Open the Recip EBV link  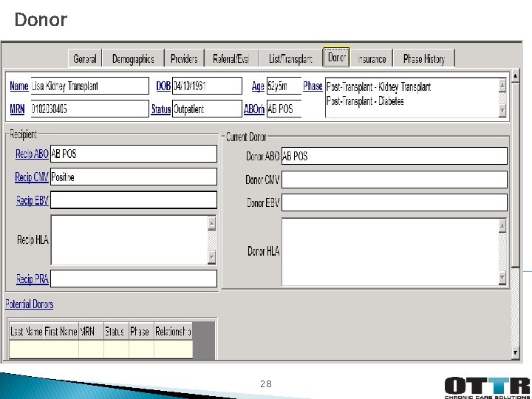pos(33,200)
